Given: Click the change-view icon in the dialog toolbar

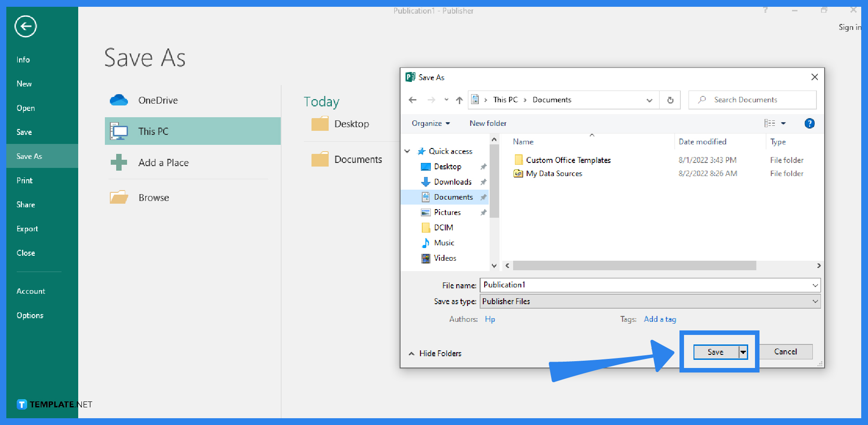Looking at the screenshot, I should [771, 123].
